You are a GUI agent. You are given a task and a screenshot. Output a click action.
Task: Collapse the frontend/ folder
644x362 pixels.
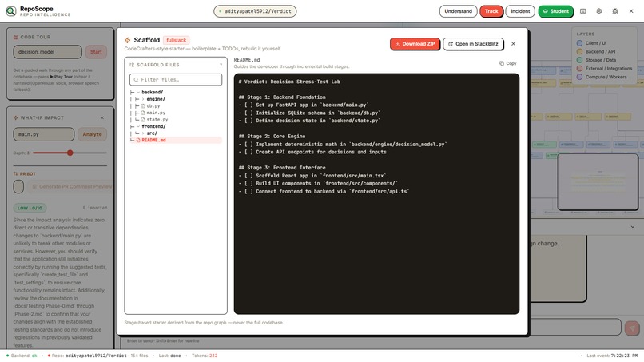pyautogui.click(x=138, y=126)
